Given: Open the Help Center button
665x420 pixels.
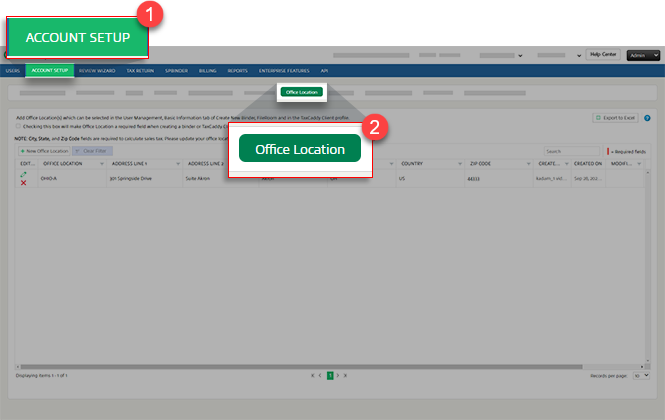Looking at the screenshot, I should pyautogui.click(x=603, y=54).
